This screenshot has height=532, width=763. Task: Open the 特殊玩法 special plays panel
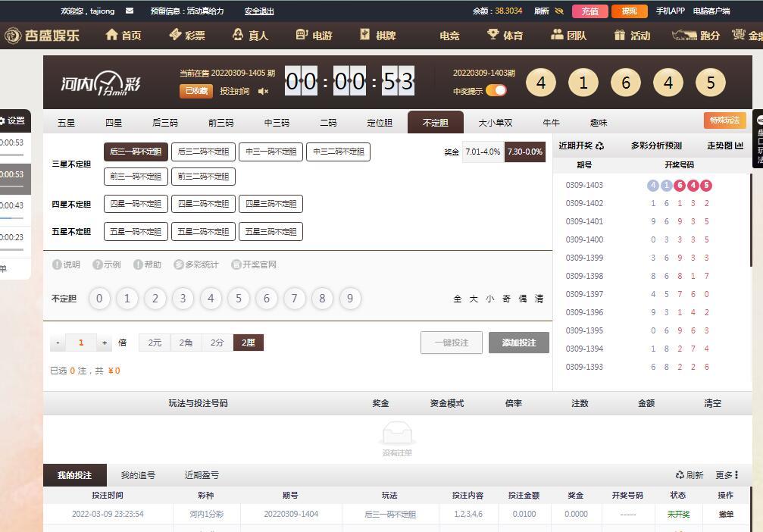click(725, 120)
